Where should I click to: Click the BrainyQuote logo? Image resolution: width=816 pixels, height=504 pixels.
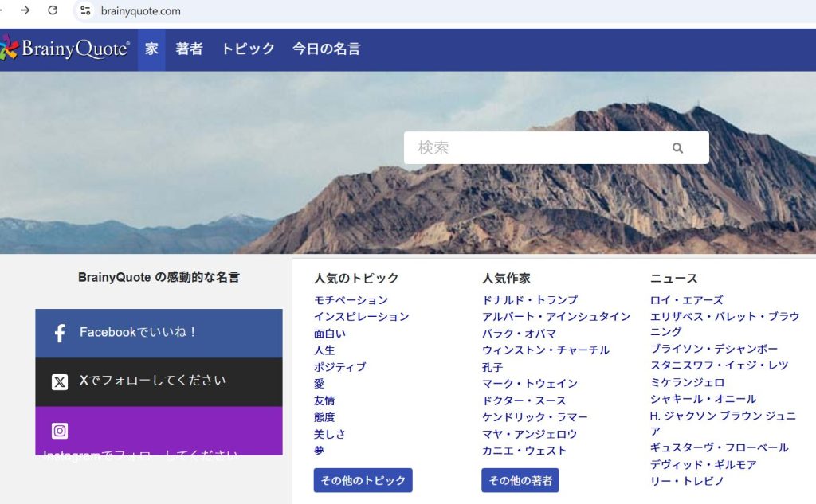pyautogui.click(x=65, y=49)
